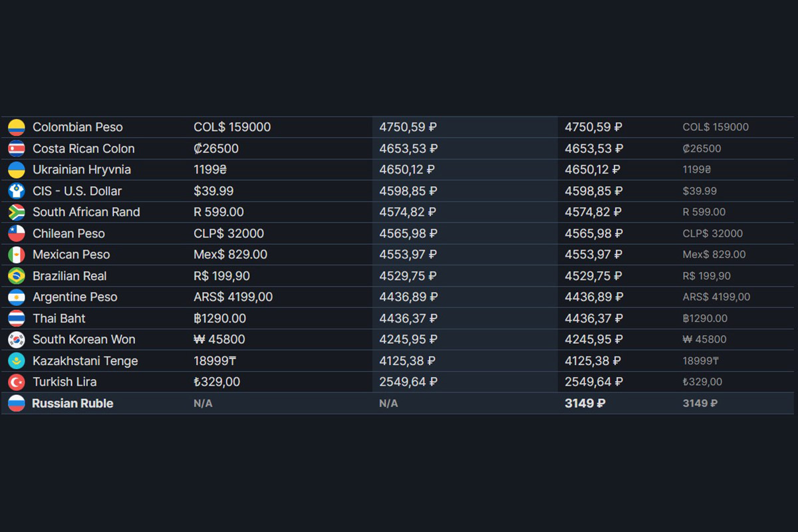Click the COL$ 159000 price cell
The height and width of the screenshot is (532, 798).
232,127
